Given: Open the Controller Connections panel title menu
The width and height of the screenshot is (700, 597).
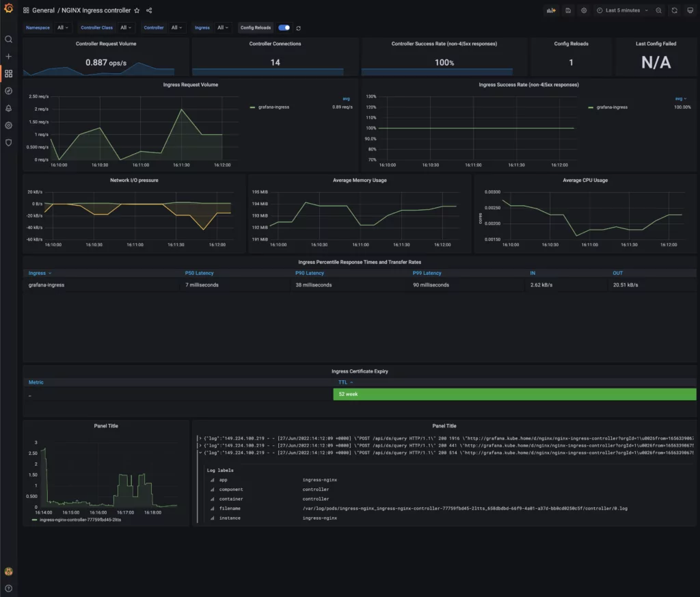Looking at the screenshot, I should pyautogui.click(x=275, y=44).
